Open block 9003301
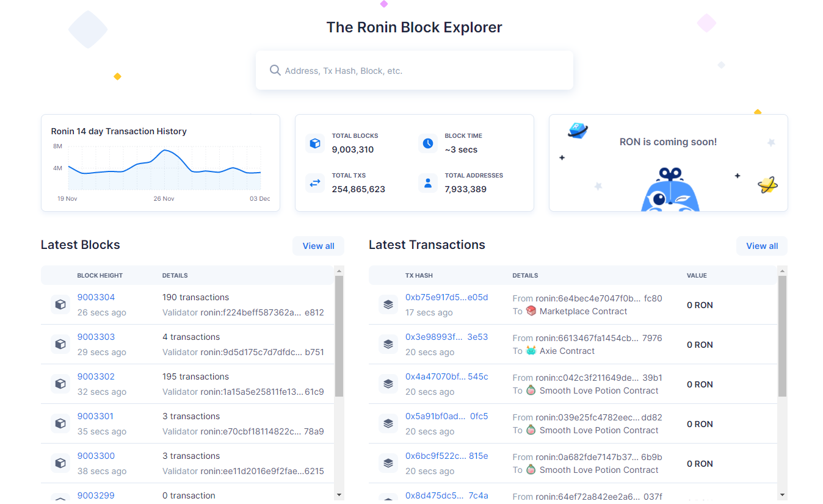This screenshot has width=823, height=504. [95, 416]
